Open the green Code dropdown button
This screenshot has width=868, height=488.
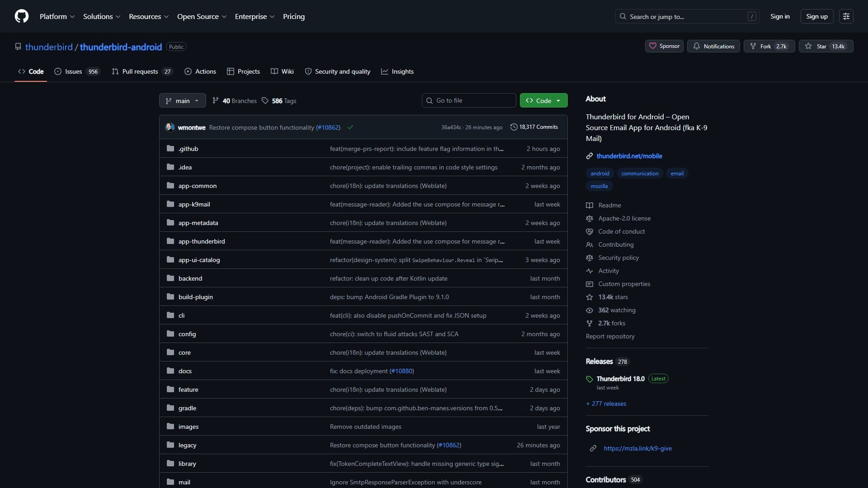coord(544,100)
